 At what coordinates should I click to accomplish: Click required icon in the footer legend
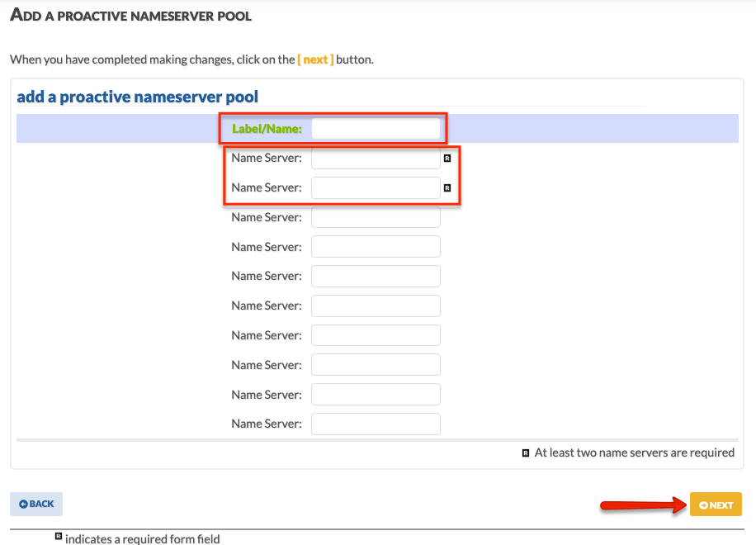pyautogui.click(x=59, y=536)
